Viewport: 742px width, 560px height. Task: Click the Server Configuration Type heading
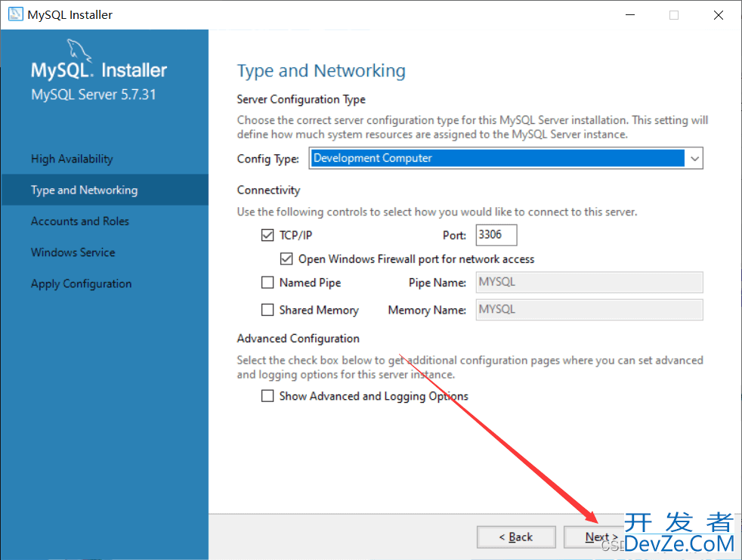tap(301, 100)
